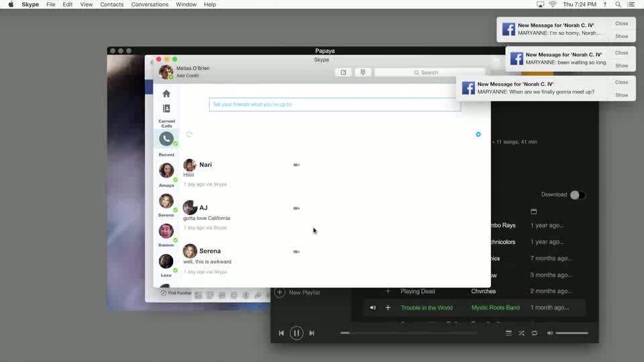The image size is (644, 362).
Task: Adjust the music player volume slider
Action: tap(572, 333)
